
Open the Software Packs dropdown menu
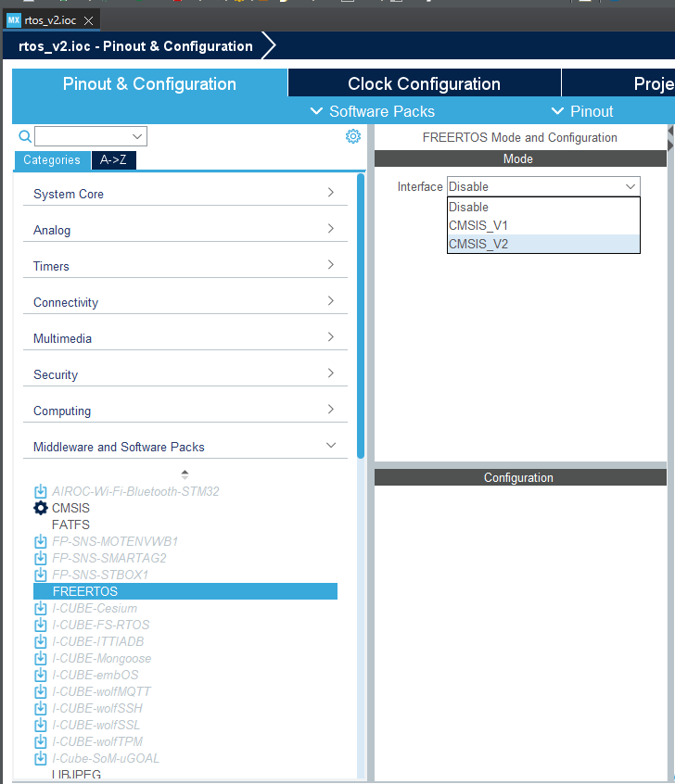(x=373, y=111)
